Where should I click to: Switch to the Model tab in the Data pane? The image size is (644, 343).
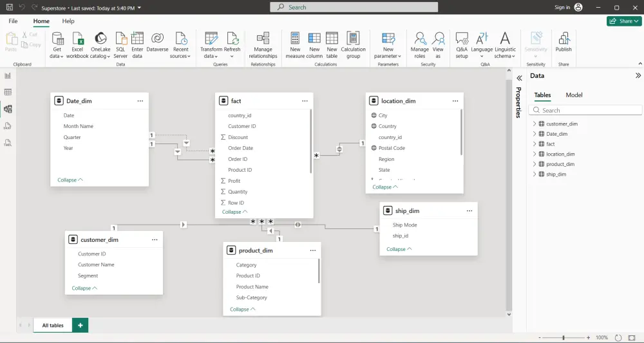574,95
